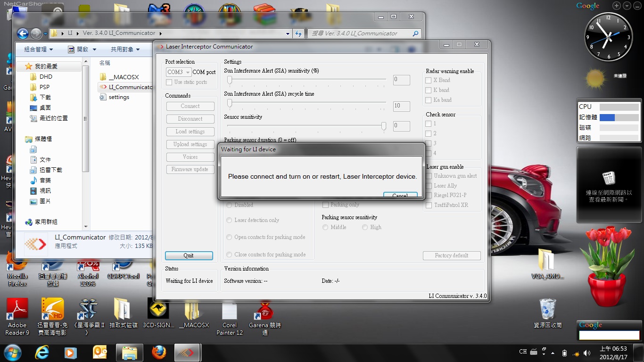The image size is (644, 362).
Task: Open the 組合管理 menu in Explorer
Action: coord(38,49)
